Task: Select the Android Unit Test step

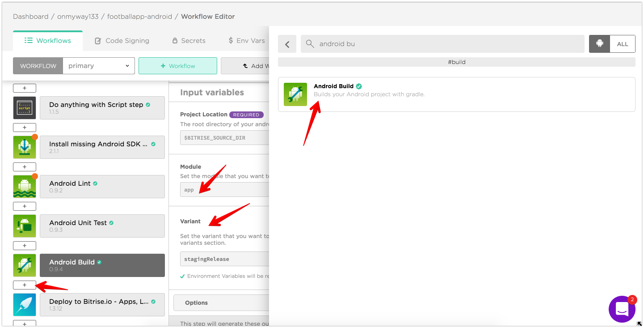Action: coord(102,226)
